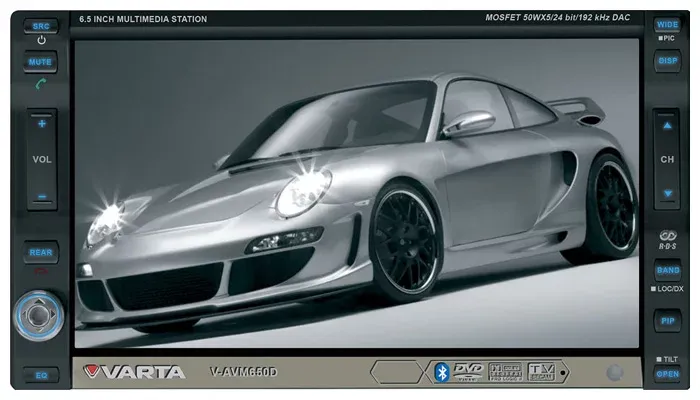700x400 pixels.
Task: Select the REAR button
Action: pos(41,253)
